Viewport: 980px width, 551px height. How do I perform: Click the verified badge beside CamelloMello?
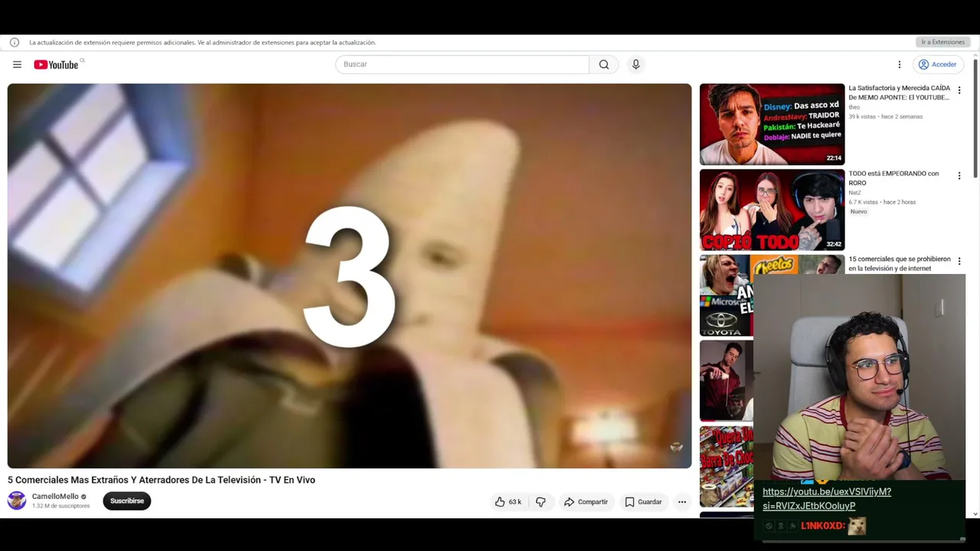[84, 497]
